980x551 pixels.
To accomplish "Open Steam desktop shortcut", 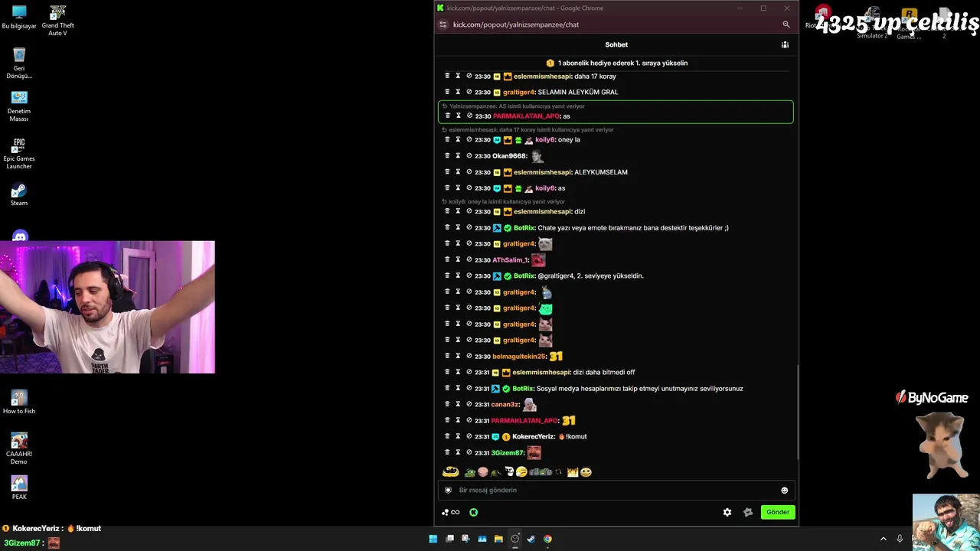I will point(19,194).
